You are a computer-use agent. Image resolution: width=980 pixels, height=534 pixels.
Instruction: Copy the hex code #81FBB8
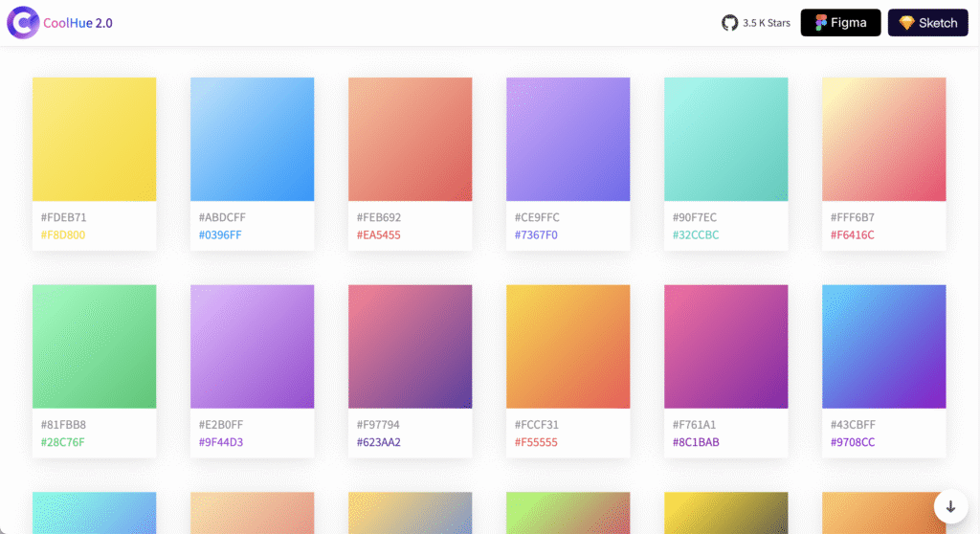click(63, 425)
